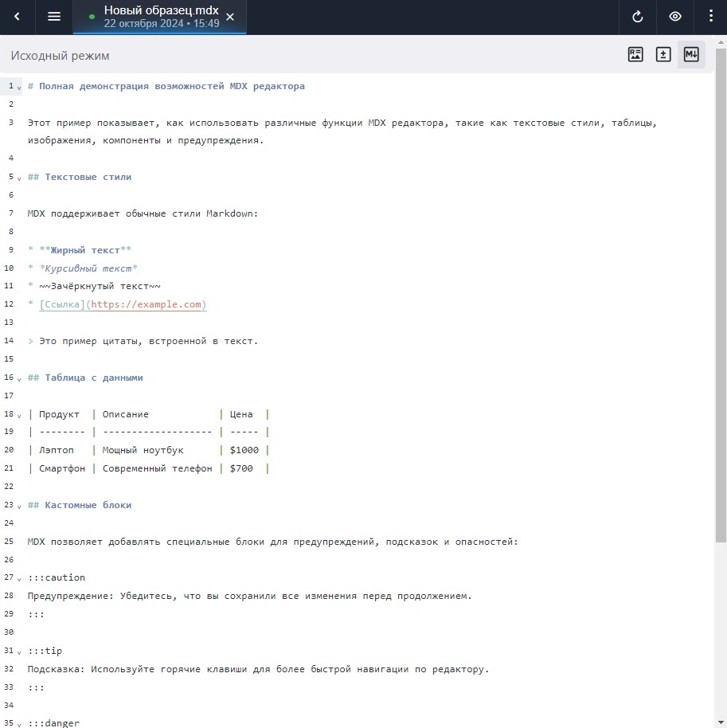Click the scrollbar down arrow

click(721, 723)
